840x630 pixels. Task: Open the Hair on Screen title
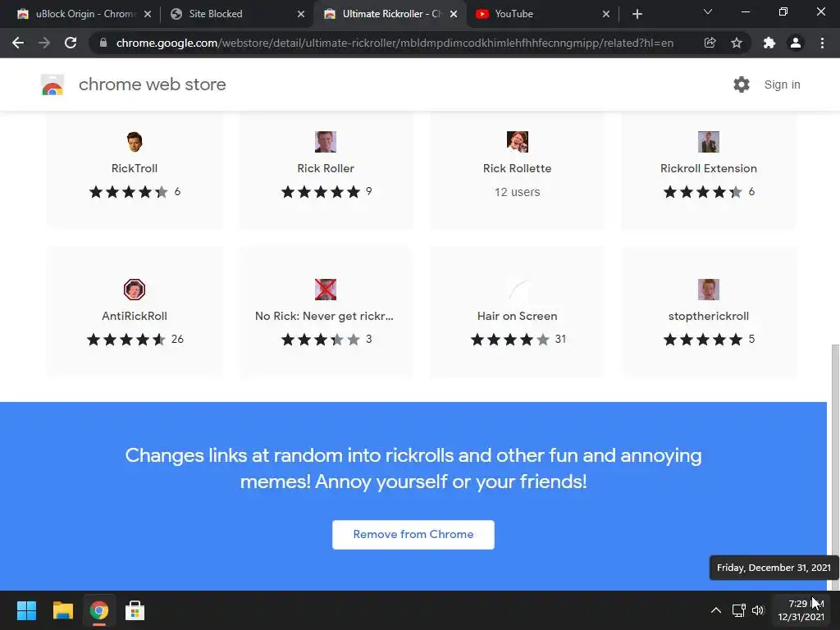pos(517,316)
